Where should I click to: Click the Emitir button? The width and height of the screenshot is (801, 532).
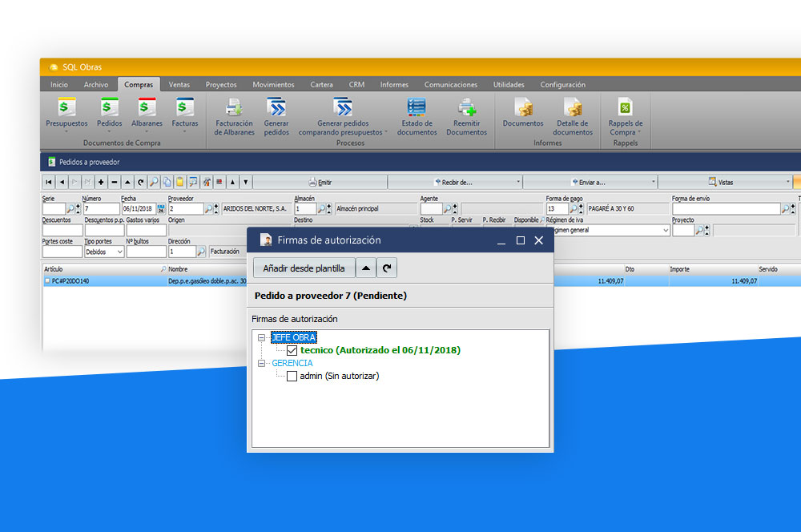tap(320, 182)
